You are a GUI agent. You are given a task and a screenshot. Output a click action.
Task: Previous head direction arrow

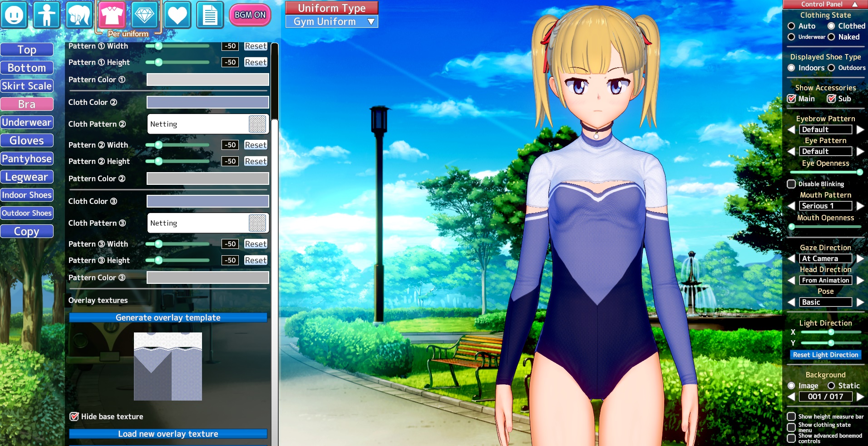pyautogui.click(x=791, y=280)
